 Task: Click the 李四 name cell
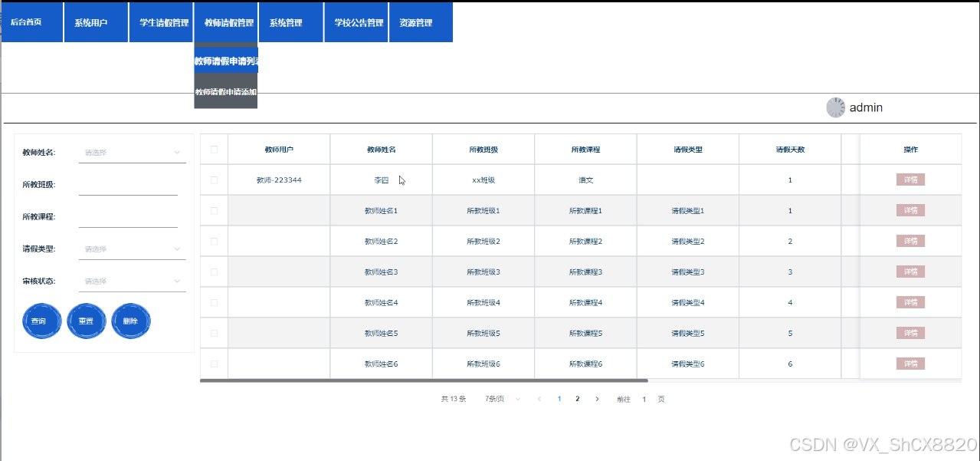[x=382, y=180]
